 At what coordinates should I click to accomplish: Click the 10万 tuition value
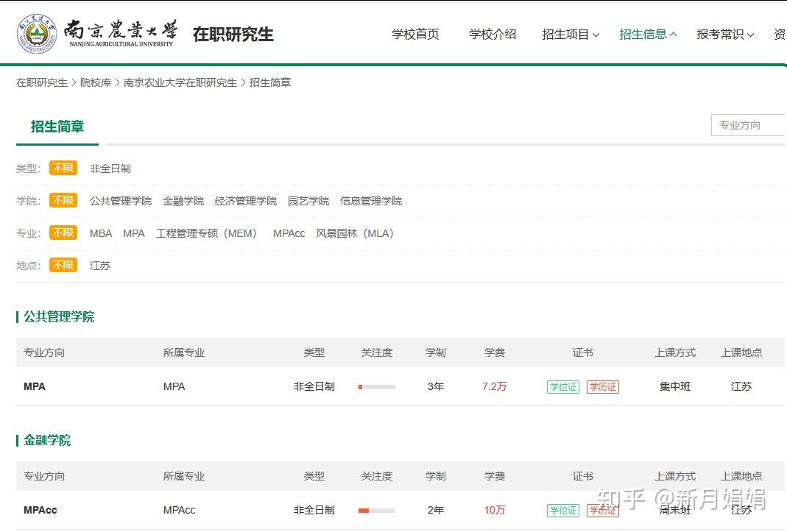coord(495,510)
